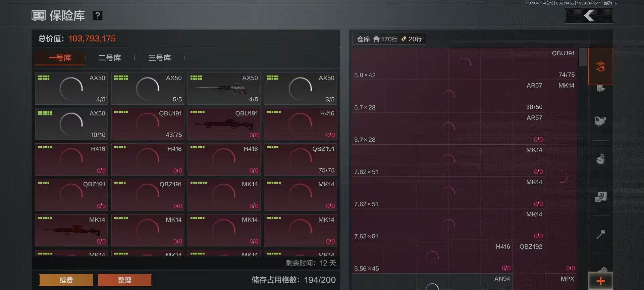The image size is (644, 290).
Task: Click the vault safe icon beside 保险库
Action: point(39,15)
